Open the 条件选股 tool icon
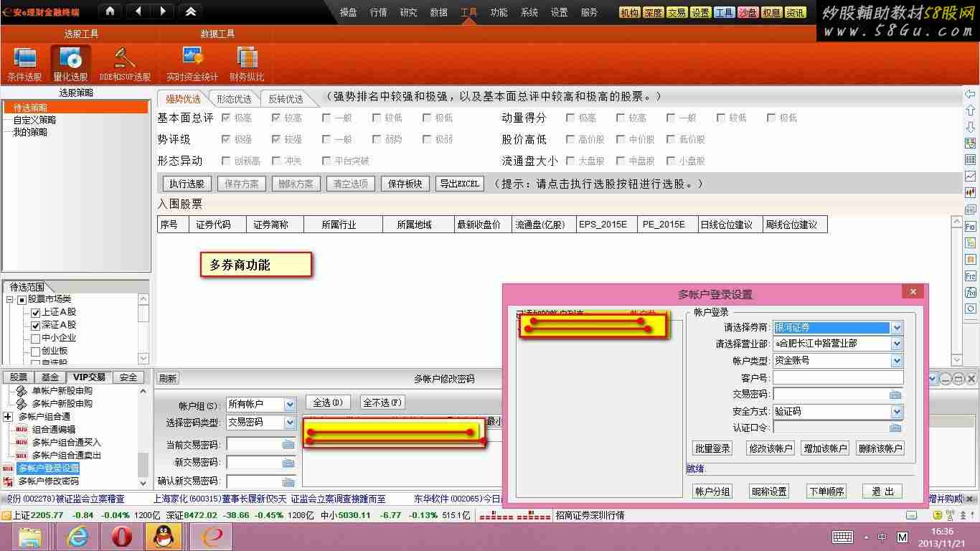The height and width of the screenshot is (551, 980). pos(24,64)
